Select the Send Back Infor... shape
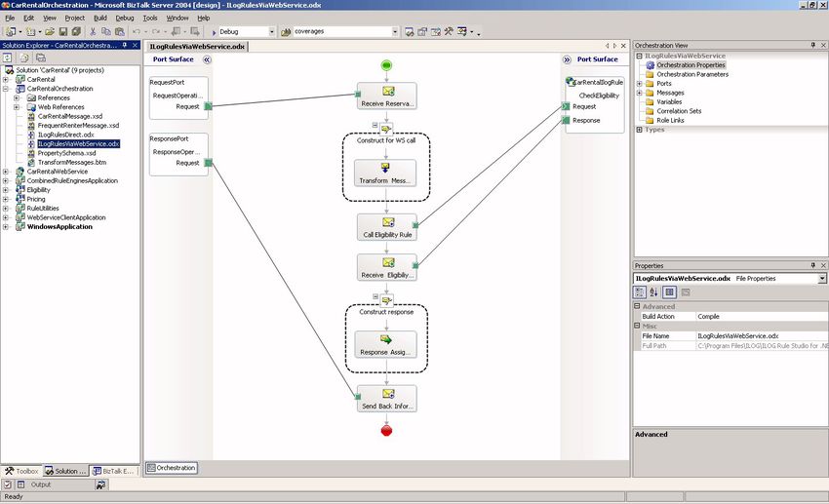829x504 pixels. pyautogui.click(x=387, y=399)
